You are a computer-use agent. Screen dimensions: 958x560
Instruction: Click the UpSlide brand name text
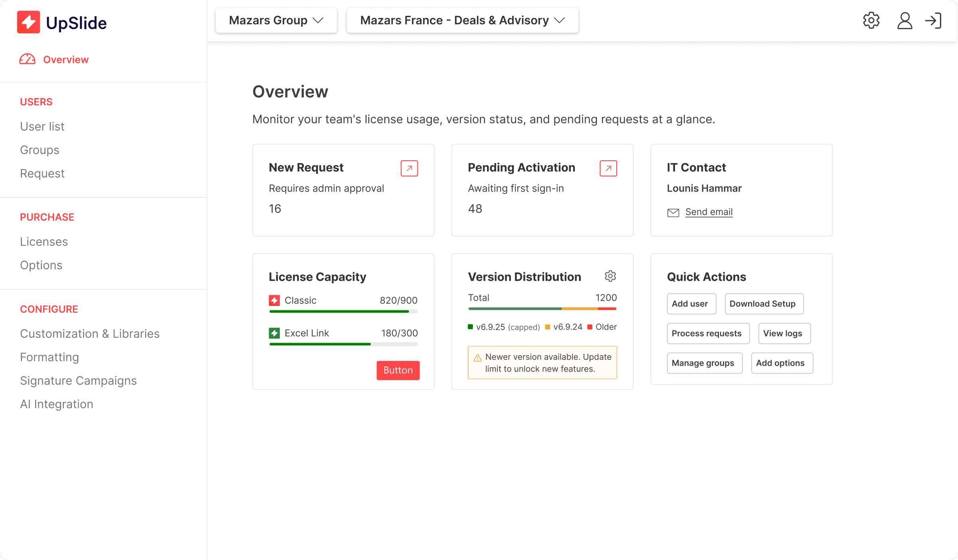coord(76,23)
